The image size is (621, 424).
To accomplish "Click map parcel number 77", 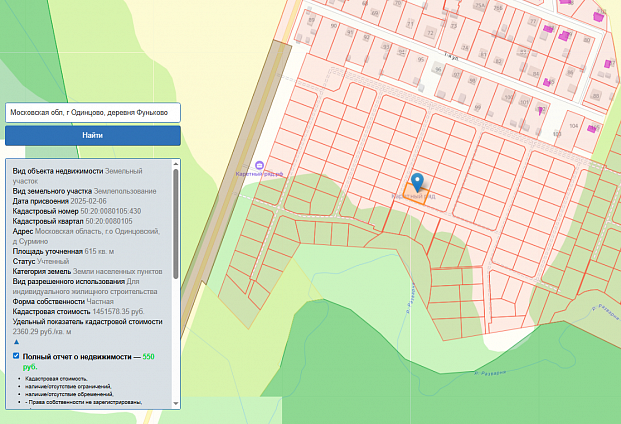I will tap(533, 21).
